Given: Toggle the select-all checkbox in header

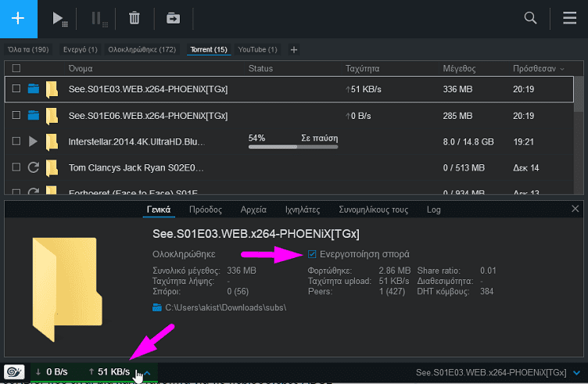Looking at the screenshot, I should pyautogui.click(x=16, y=68).
